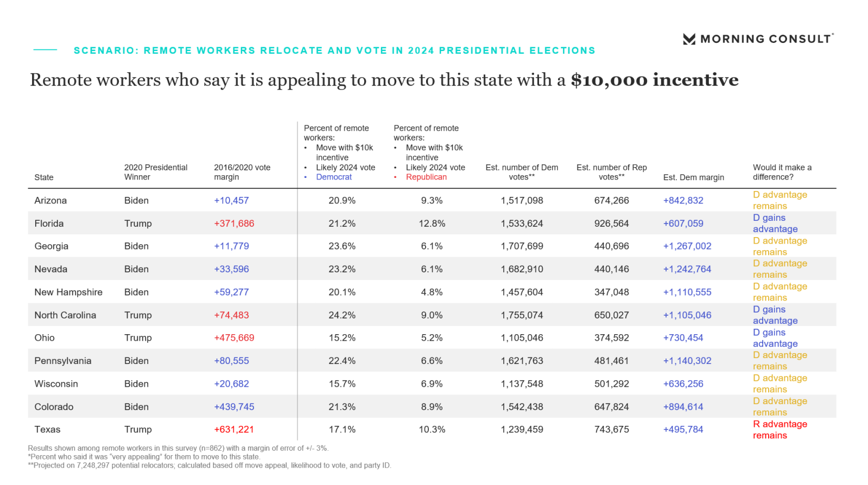Click North Carolina's 24.2% Democrat percentage
The height and width of the screenshot is (485, 868).
pos(342,315)
